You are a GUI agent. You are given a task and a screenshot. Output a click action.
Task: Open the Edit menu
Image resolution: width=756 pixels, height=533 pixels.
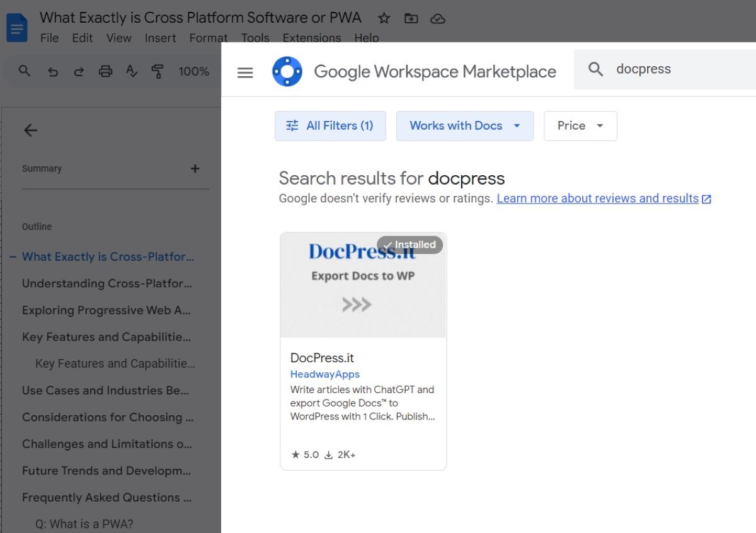83,38
